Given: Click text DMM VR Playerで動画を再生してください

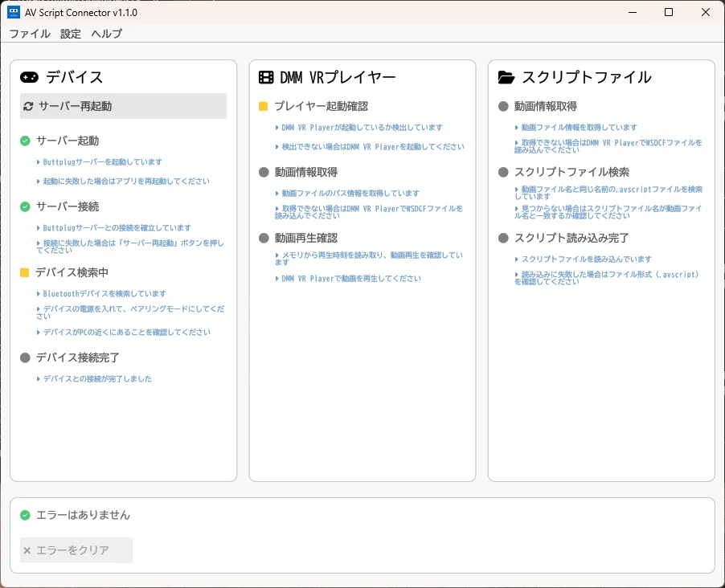Looking at the screenshot, I should [x=351, y=278].
